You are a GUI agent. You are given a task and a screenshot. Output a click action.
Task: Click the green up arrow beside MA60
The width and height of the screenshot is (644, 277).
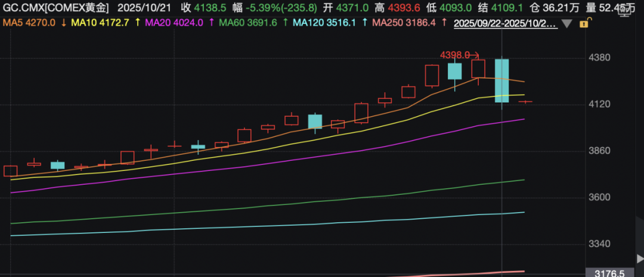(286, 23)
